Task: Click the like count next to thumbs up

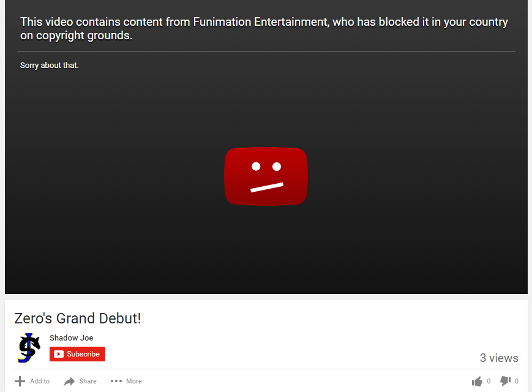Action: (489, 381)
